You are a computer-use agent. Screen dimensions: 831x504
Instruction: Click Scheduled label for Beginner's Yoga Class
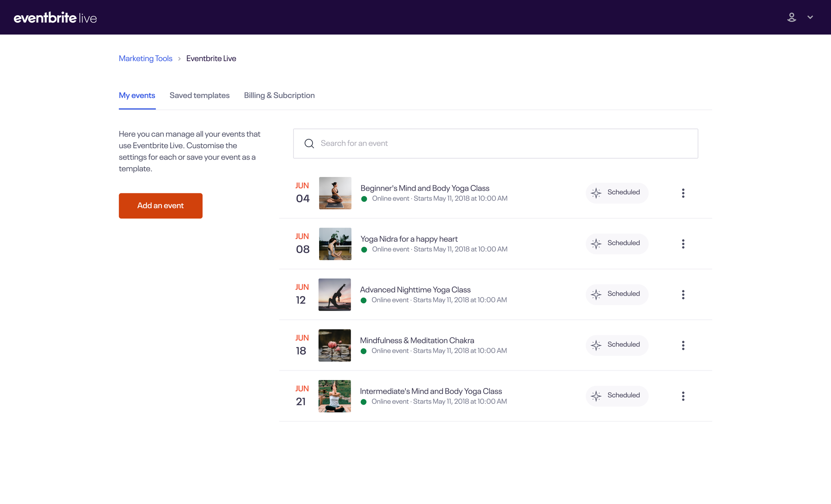pyautogui.click(x=623, y=192)
